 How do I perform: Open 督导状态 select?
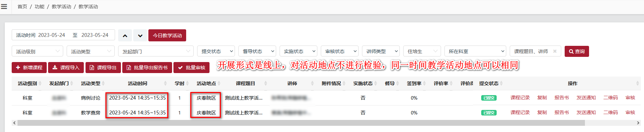[257, 51]
